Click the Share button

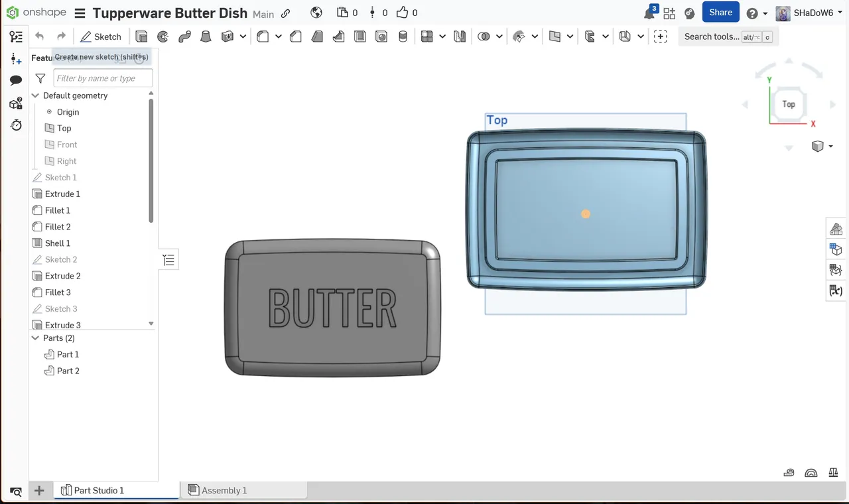(x=720, y=12)
